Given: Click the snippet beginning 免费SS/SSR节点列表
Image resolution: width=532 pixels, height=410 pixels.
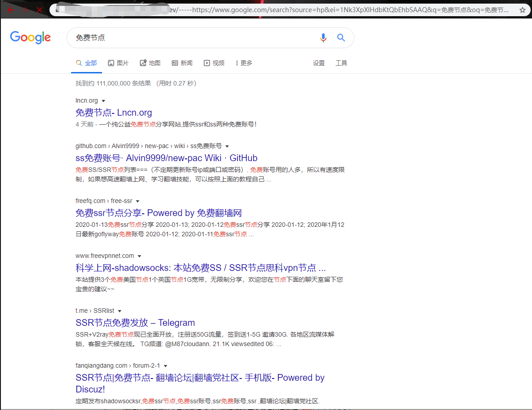Looking at the screenshot, I should [210, 175].
